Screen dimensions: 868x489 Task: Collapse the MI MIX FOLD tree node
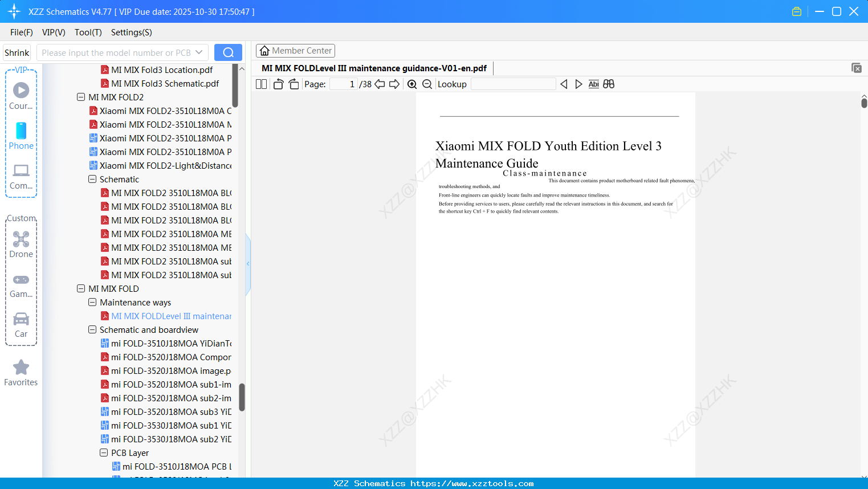click(81, 289)
